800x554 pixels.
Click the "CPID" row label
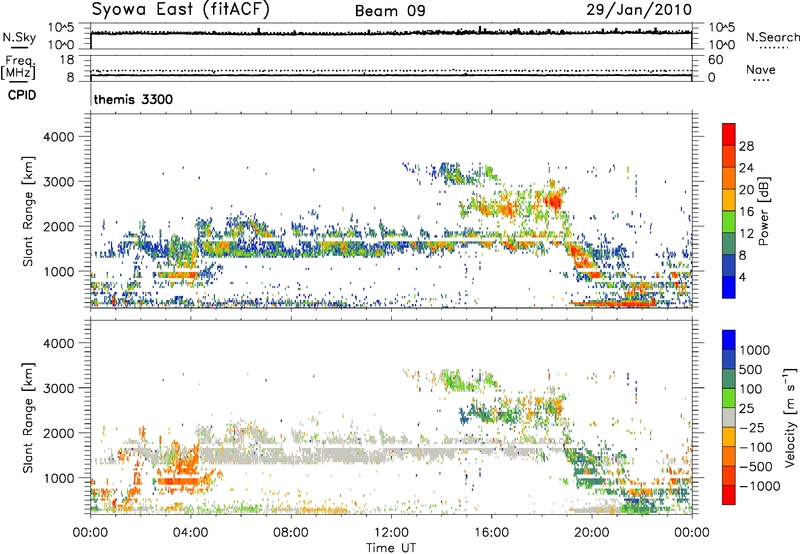22,95
